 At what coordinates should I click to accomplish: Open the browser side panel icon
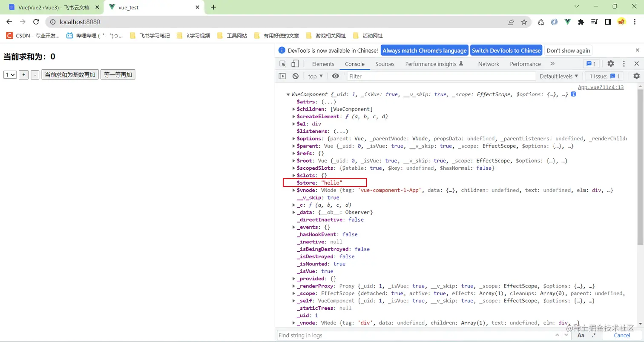(608, 22)
